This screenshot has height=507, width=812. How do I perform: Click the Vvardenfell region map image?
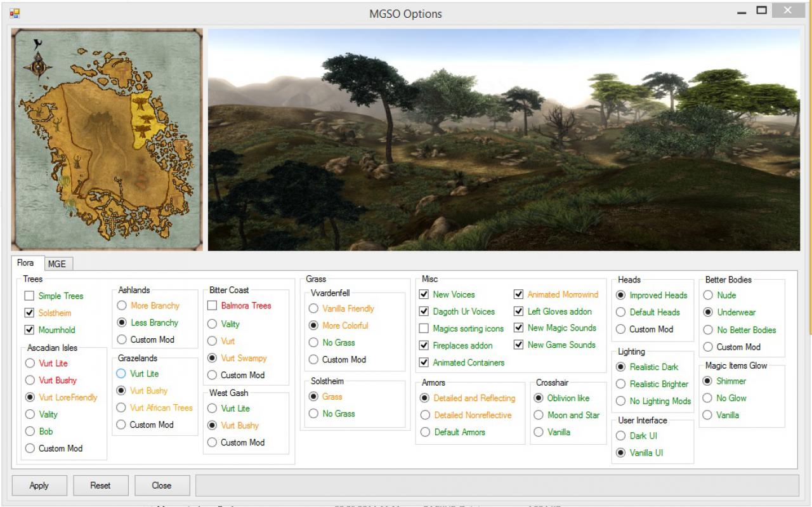tap(107, 140)
